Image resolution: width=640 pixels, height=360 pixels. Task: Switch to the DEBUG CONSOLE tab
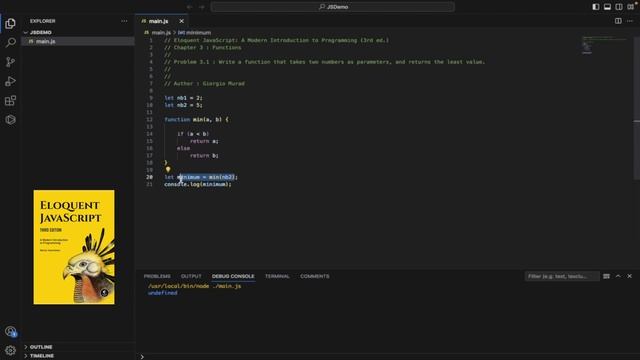pos(233,276)
